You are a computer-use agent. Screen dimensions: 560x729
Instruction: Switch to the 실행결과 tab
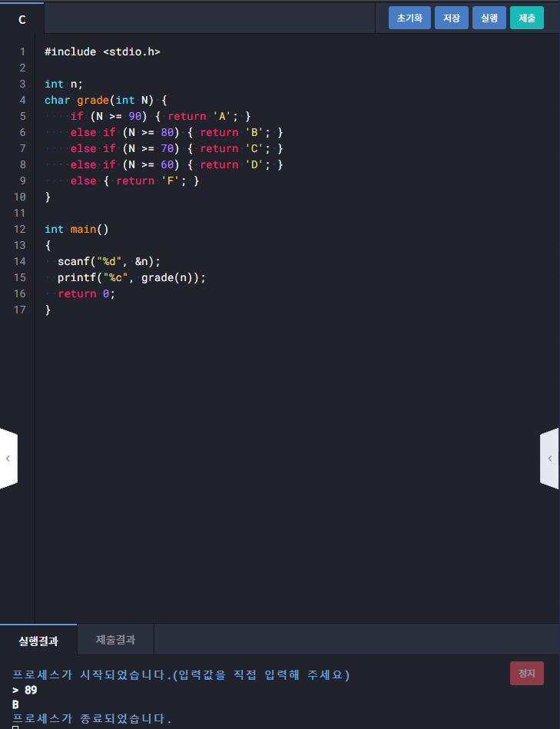click(x=38, y=641)
